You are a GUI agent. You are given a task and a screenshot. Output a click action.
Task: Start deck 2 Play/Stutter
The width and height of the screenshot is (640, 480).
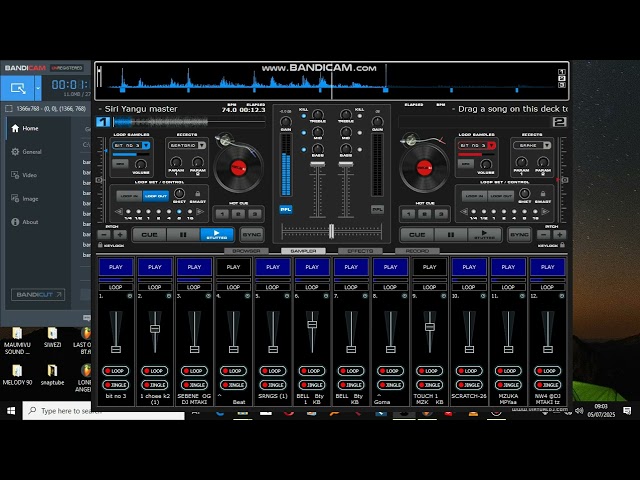[484, 235]
